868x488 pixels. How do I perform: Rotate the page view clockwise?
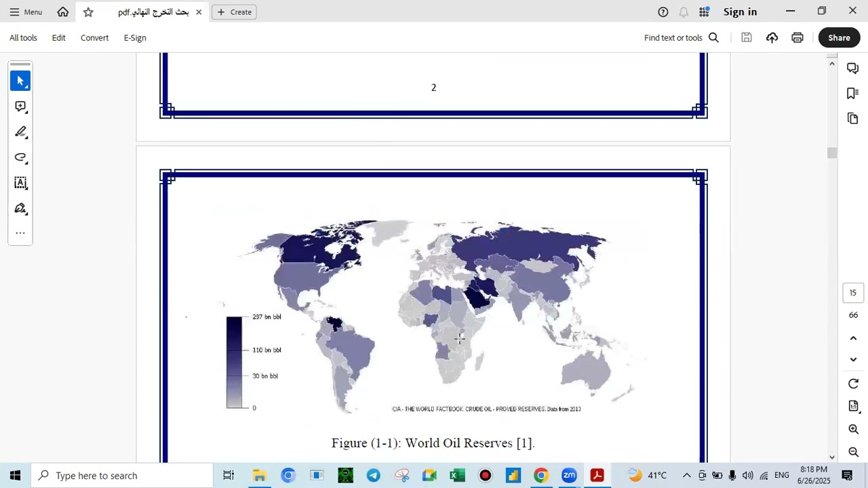point(853,384)
